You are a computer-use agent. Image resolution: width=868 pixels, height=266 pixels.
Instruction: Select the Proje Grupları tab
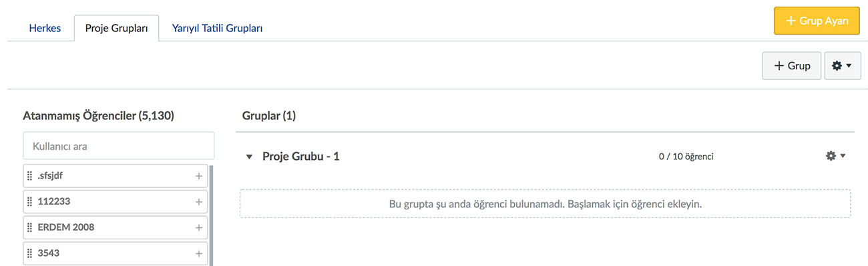[x=116, y=29]
